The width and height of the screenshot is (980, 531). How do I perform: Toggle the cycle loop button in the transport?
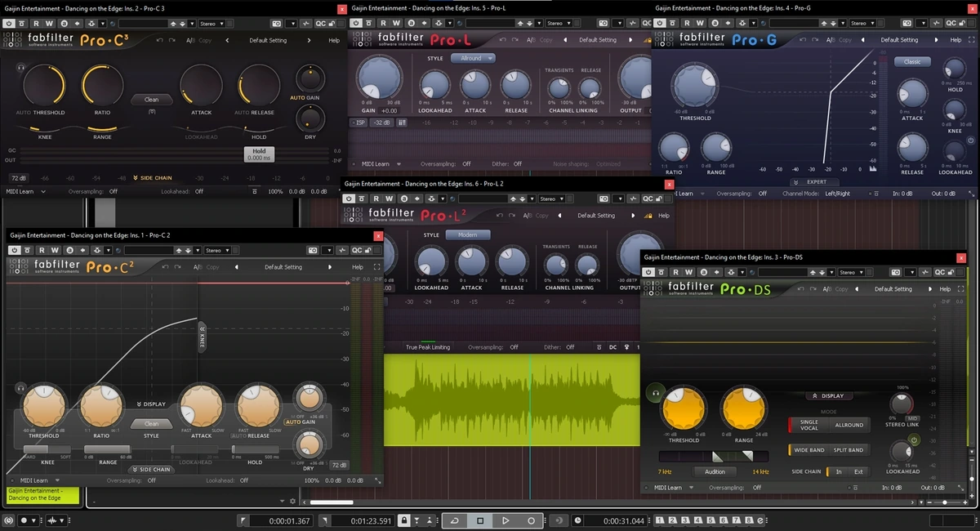(x=455, y=520)
